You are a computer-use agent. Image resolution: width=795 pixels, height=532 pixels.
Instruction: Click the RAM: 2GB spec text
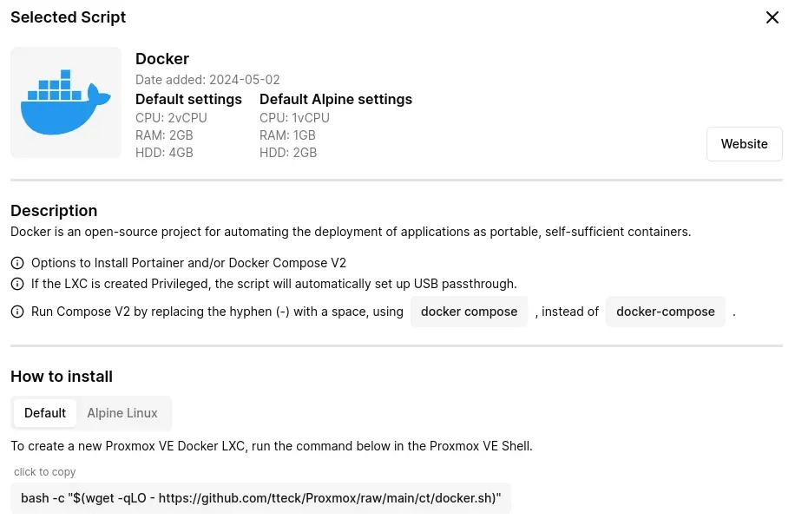(164, 135)
